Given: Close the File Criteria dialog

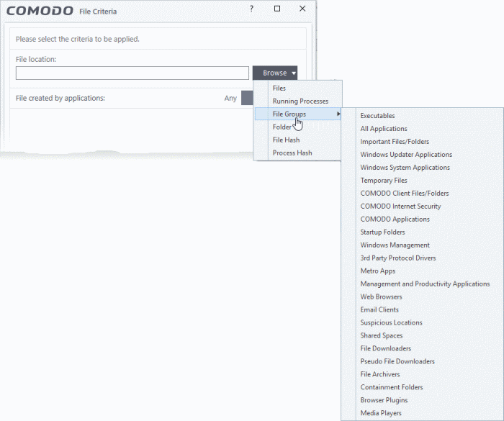Looking at the screenshot, I should pyautogui.click(x=302, y=9).
